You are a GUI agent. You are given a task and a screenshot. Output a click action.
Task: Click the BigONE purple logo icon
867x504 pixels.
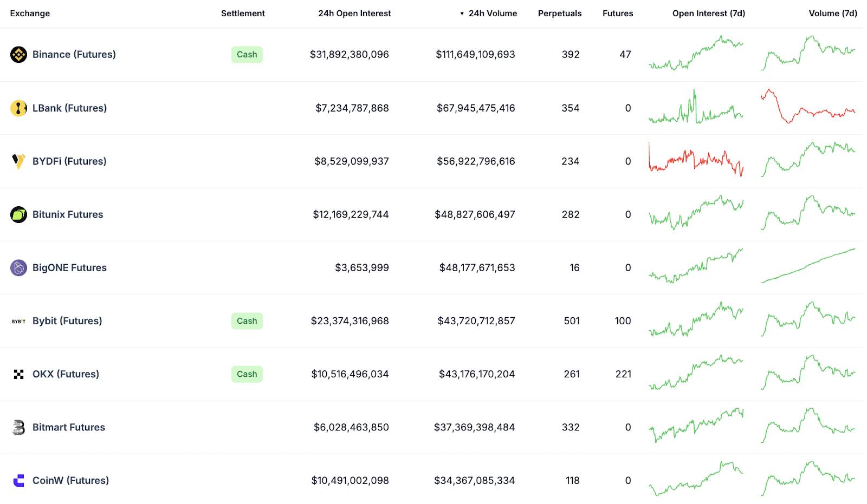(18, 268)
